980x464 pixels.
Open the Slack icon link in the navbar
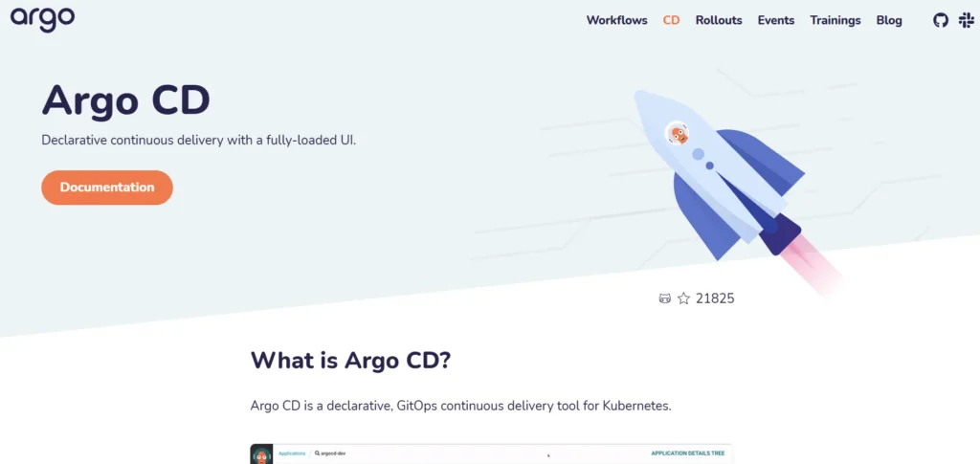[967, 21]
